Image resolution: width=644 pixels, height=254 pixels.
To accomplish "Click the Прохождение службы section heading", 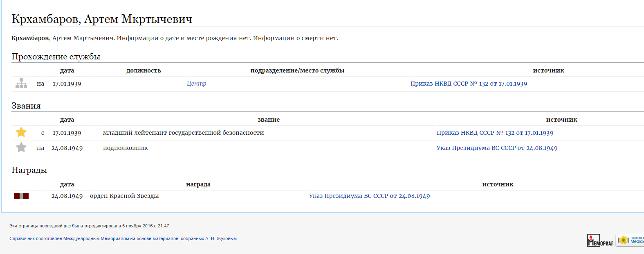I will (x=56, y=57).
